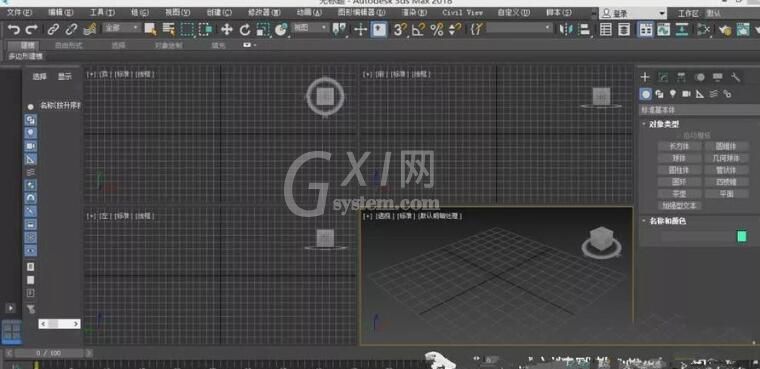
Task: Activate the Select and Link tool
Action: [x=53, y=30]
